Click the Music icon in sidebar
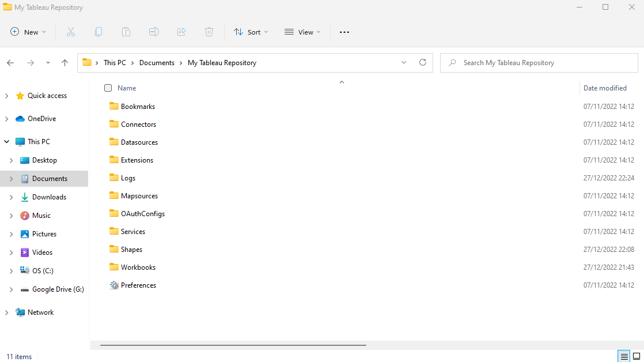644x362 pixels. pos(25,216)
